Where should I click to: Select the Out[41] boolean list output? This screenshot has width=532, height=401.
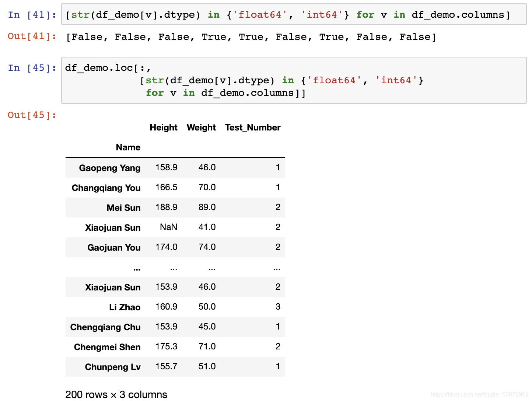coord(251,37)
